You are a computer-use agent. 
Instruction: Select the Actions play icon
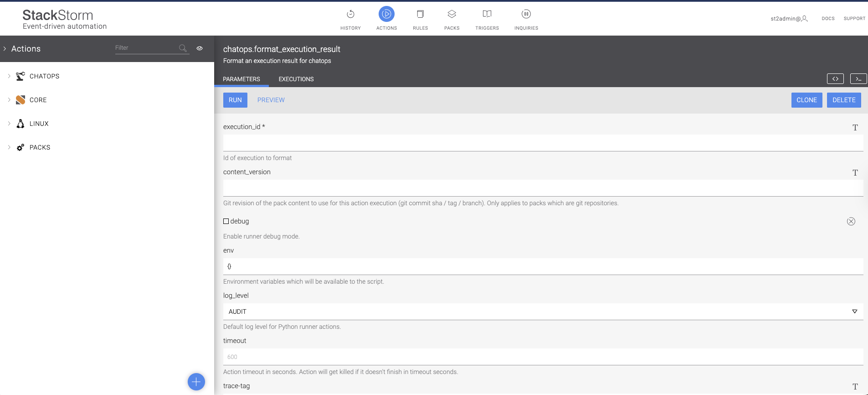pyautogui.click(x=386, y=14)
